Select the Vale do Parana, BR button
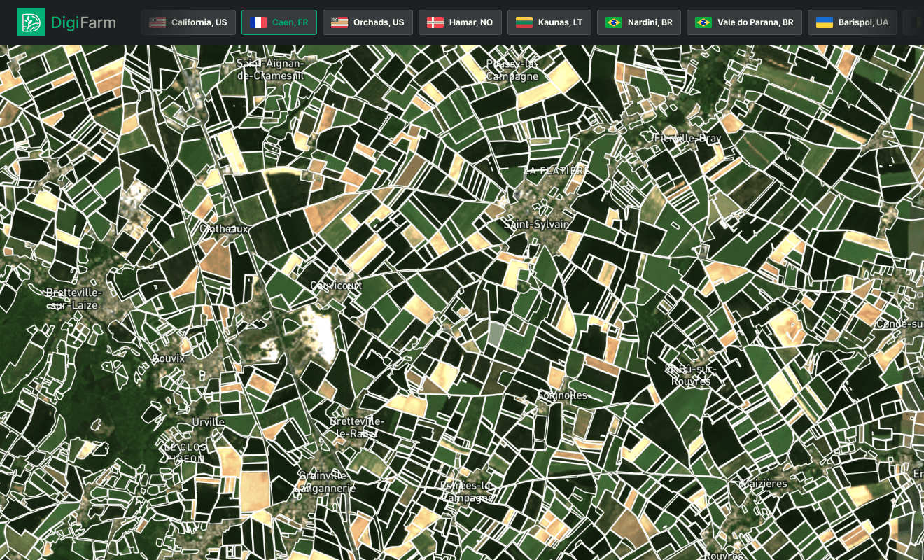 pyautogui.click(x=744, y=22)
